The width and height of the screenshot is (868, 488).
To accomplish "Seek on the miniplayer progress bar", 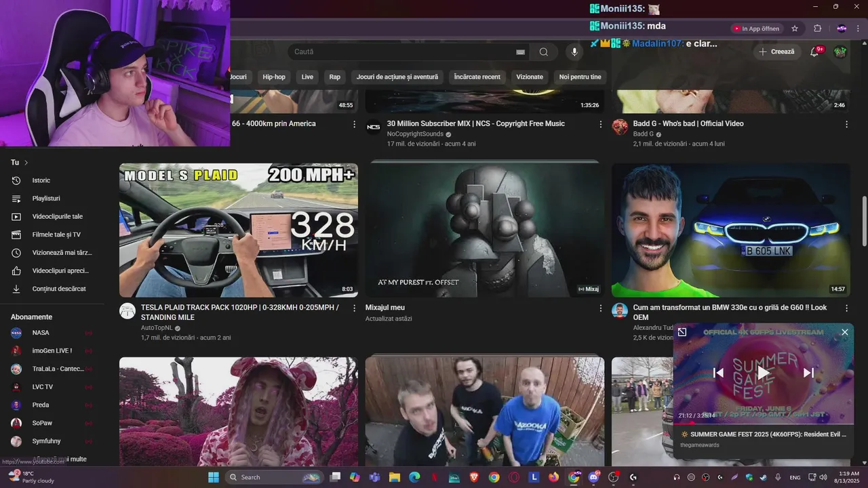I will [764, 423].
